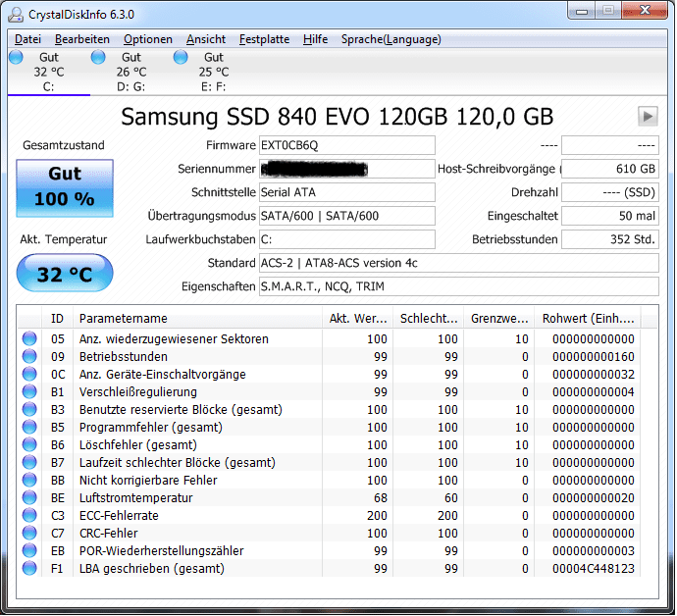This screenshot has width=677, height=616.
Task: Click the 32 °C temperature button
Action: click(65, 273)
